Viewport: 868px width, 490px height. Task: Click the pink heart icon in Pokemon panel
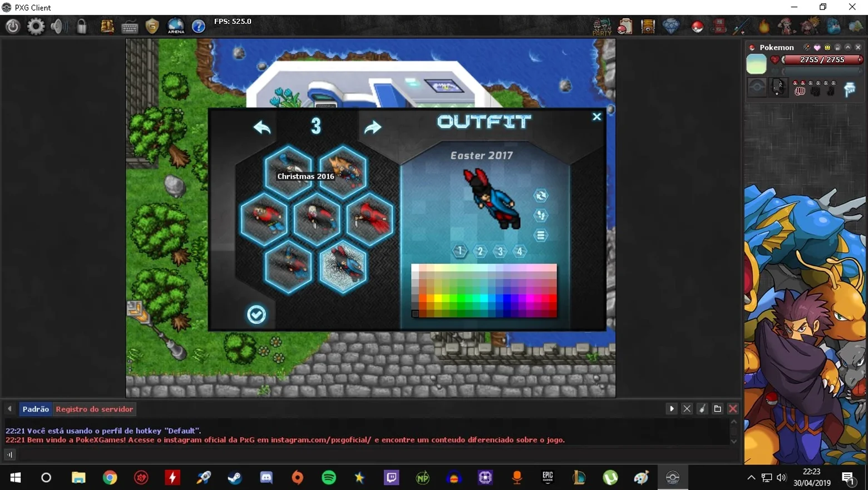[817, 47]
